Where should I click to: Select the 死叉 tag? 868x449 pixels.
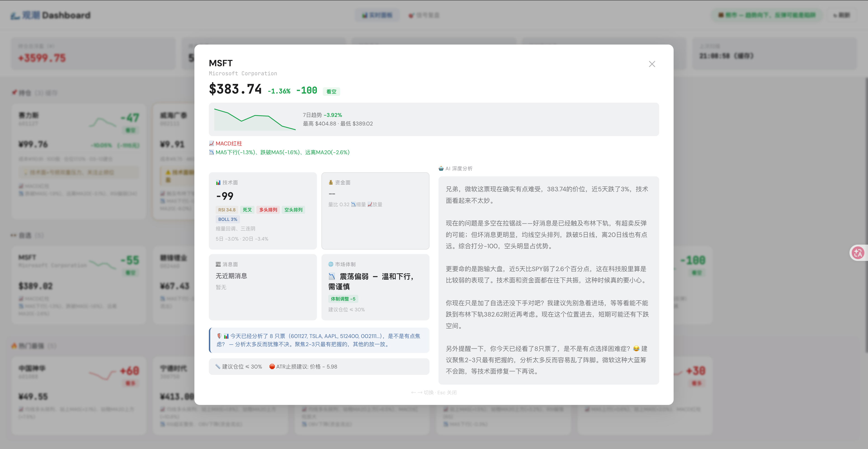247,210
